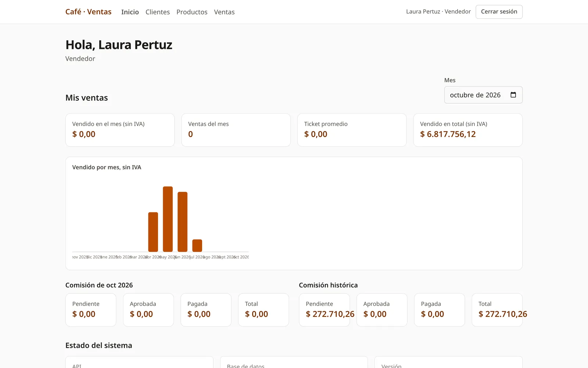Image resolution: width=588 pixels, height=368 pixels.
Task: Click the 'Comisión histórica' heading
Action: (328, 285)
